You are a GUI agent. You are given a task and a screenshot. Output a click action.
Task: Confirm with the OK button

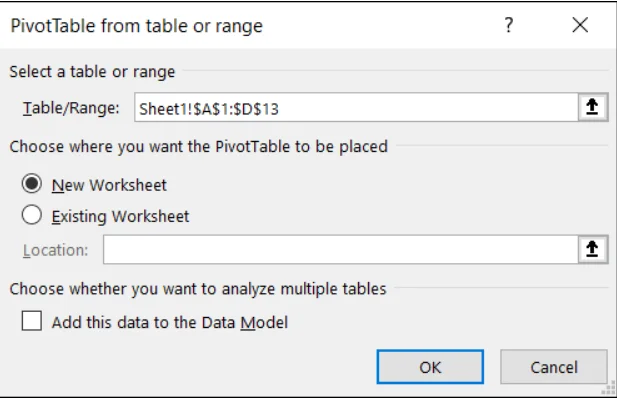(430, 367)
